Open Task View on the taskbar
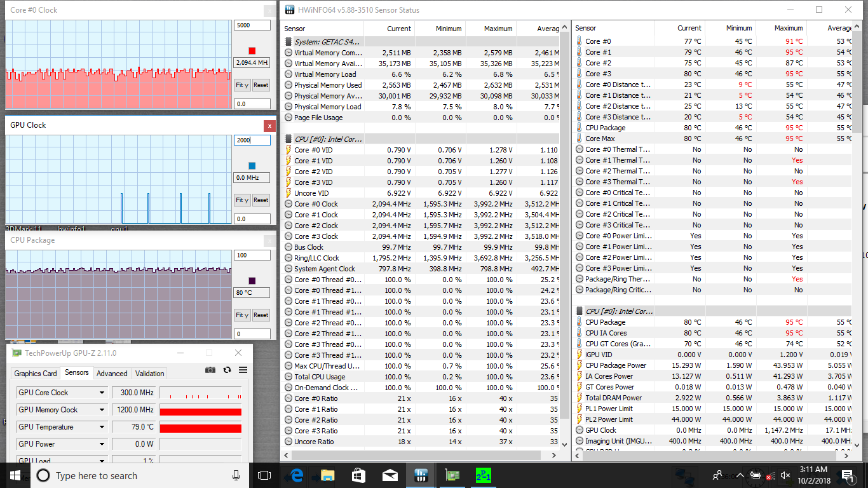868x488 pixels. pos(264,475)
